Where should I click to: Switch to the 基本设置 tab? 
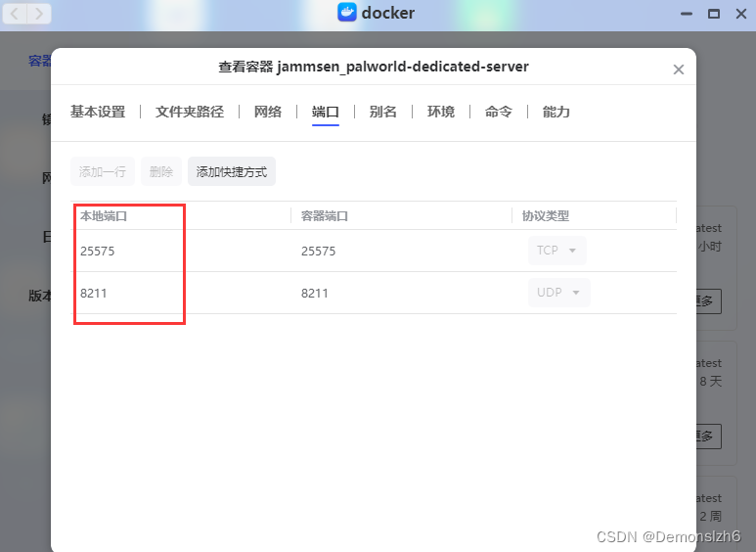[x=98, y=112]
